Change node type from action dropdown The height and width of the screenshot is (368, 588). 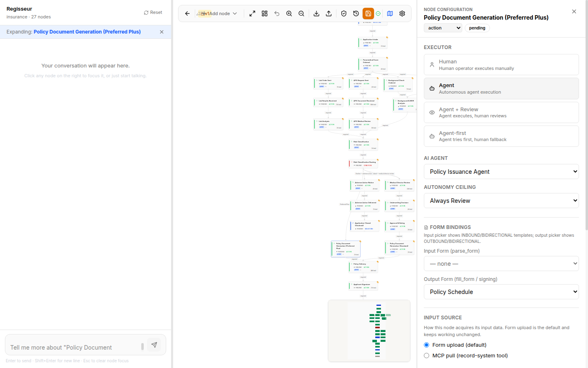[x=443, y=28]
